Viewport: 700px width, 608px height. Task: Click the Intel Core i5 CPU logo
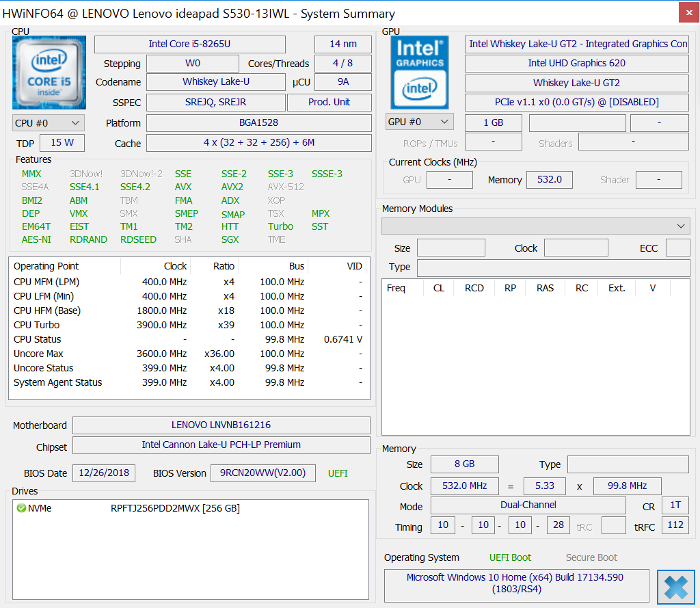[x=49, y=72]
